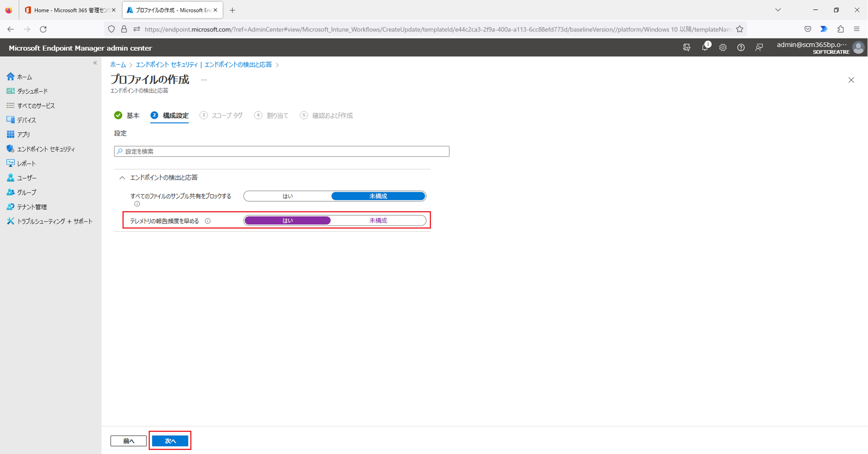Set サンプル共有をブロックする to 未構成
This screenshot has height=454, width=868.
378,196
